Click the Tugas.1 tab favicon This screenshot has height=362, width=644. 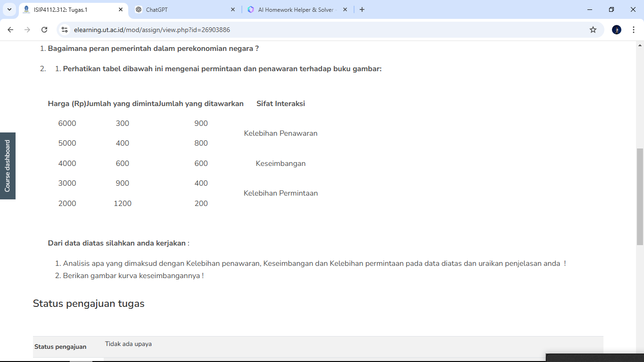pyautogui.click(x=26, y=9)
